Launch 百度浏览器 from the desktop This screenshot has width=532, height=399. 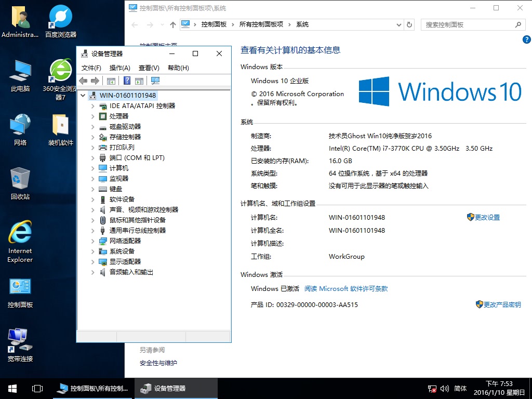pos(61,21)
